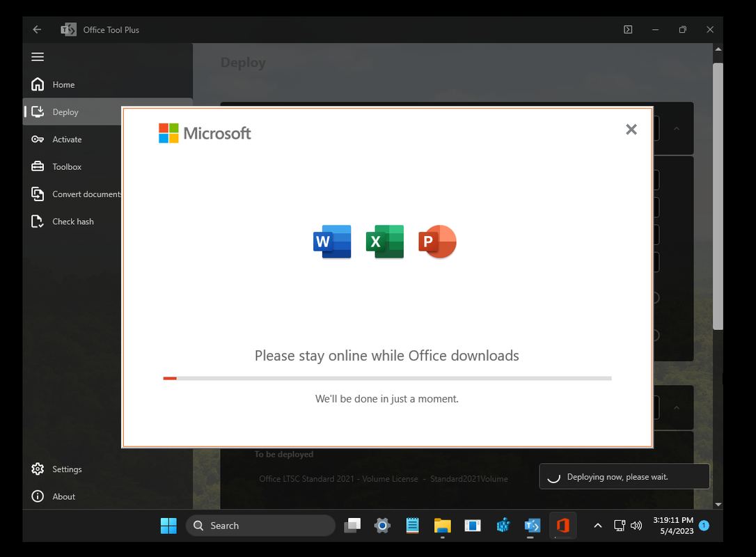Open the Settings gear taskbar app
756x557 pixels.
click(382, 526)
